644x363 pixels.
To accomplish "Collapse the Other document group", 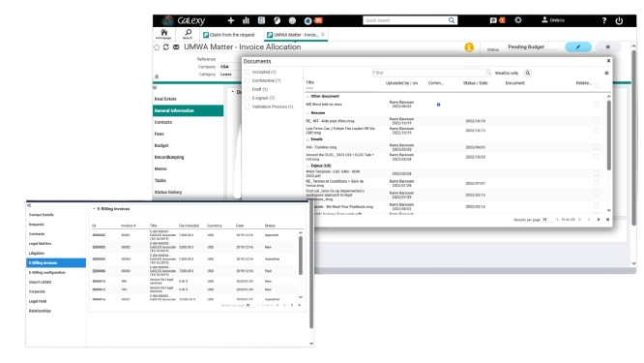I will click(x=307, y=96).
